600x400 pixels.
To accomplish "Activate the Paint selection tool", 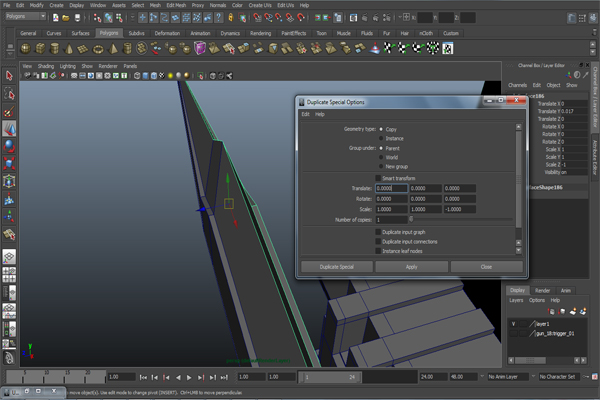I will pos(9,111).
